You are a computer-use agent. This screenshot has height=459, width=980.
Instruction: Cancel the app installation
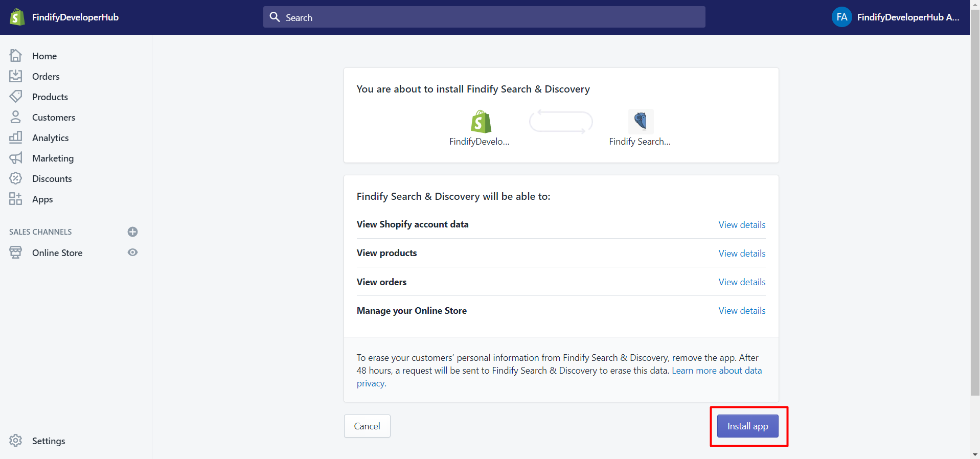367,426
